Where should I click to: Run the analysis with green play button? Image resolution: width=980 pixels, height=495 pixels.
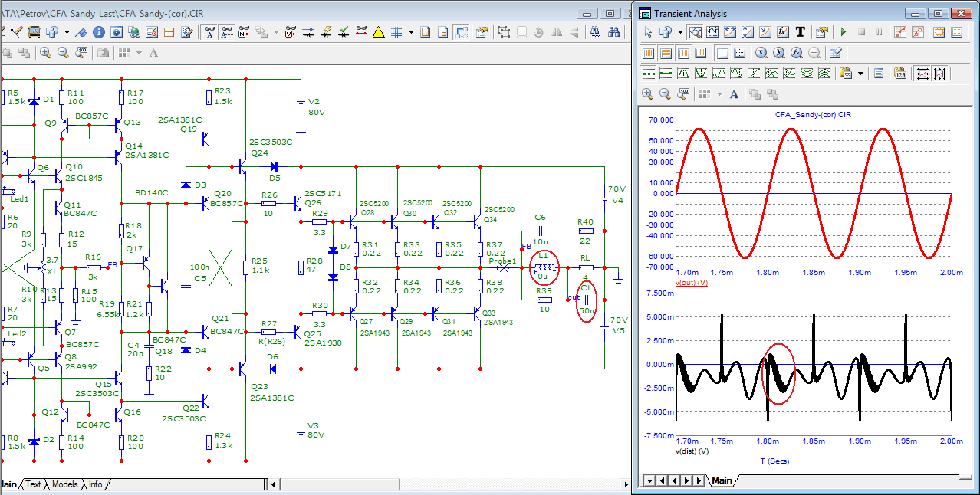tap(844, 32)
